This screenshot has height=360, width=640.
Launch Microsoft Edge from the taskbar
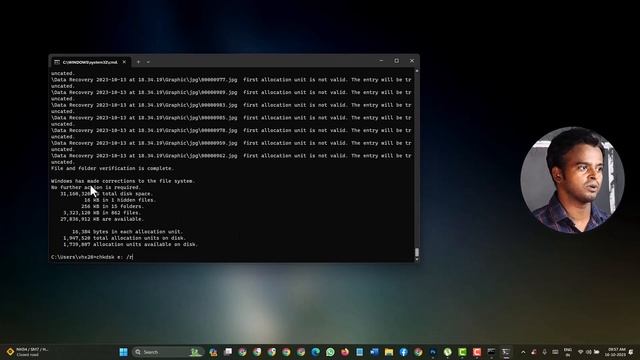[316, 352]
